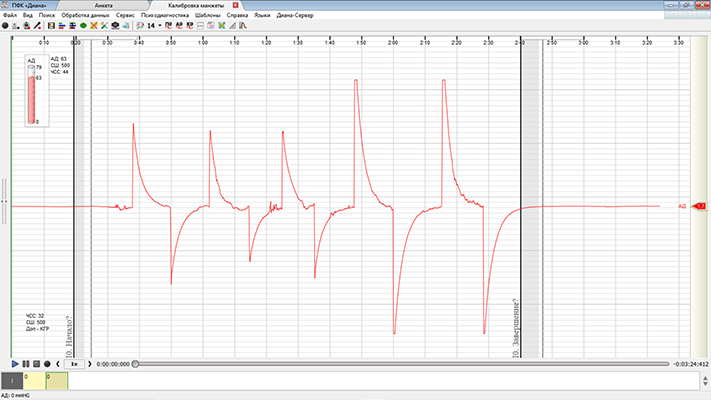Image resolution: width=711 pixels, height=400 pixels.
Task: Open the Вид menu
Action: [x=28, y=15]
